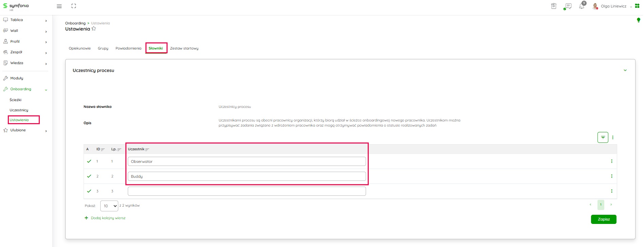Switch to the Powiadomienia tab
644x247 pixels.
click(128, 48)
